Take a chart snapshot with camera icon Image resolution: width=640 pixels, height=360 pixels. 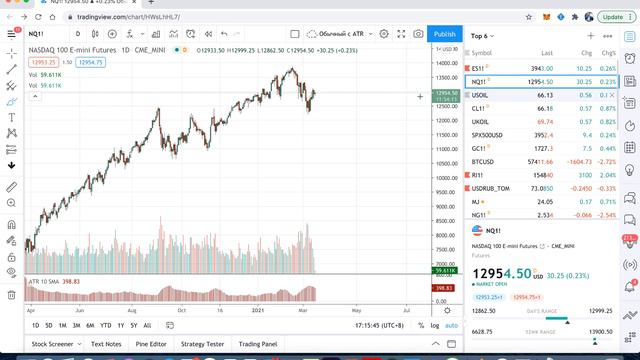[x=418, y=34]
